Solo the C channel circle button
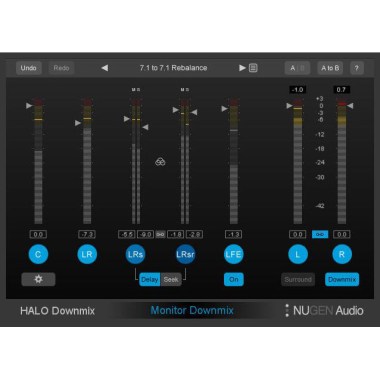This screenshot has height=380, width=380. (x=38, y=254)
